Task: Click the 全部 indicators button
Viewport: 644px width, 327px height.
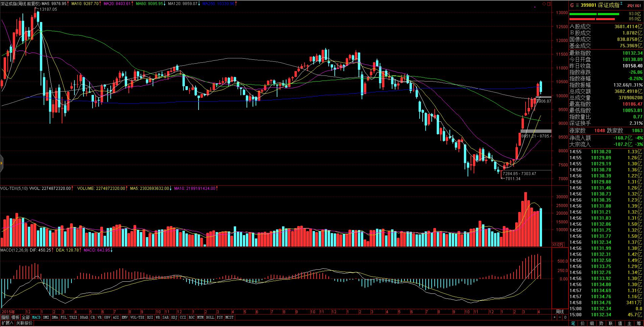Action: point(26,317)
